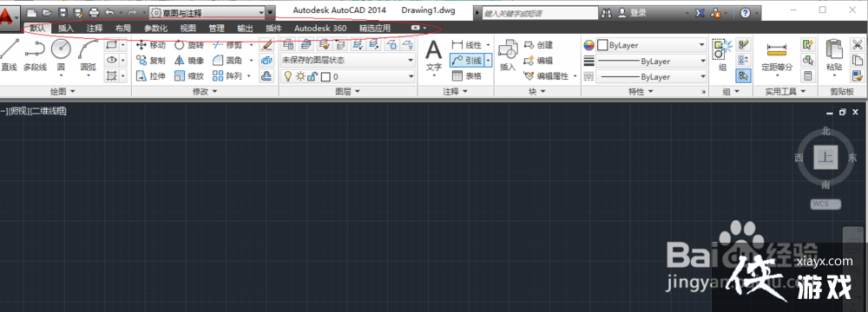Select the 多段线 (Polyline) tool
Viewport: 868px width, 312px height.
pos(35,56)
